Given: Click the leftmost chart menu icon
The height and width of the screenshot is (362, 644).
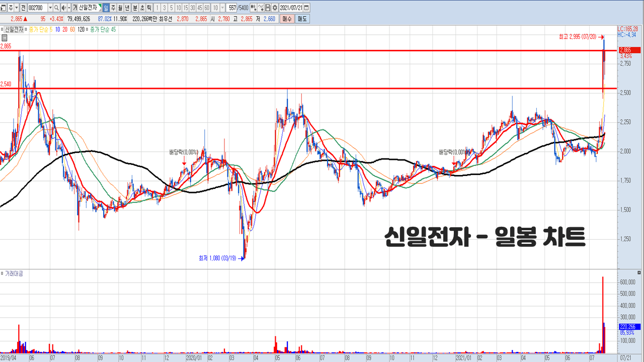Looking at the screenshot, I should (x=3, y=8).
